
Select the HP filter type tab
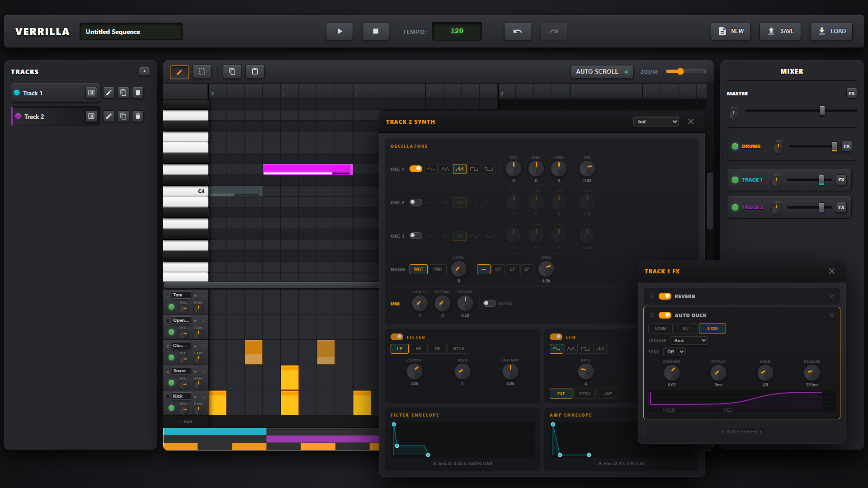click(x=419, y=349)
